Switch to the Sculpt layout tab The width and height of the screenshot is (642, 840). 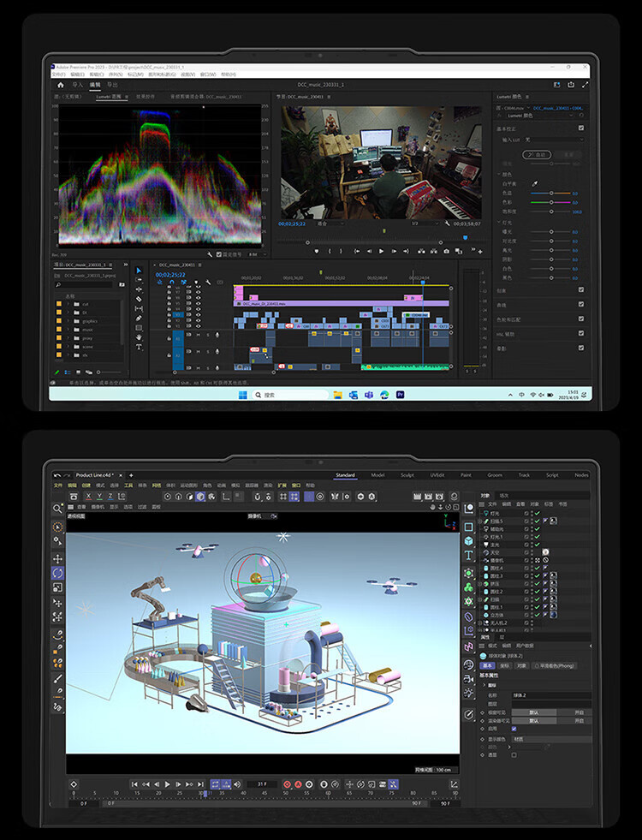[x=407, y=475]
